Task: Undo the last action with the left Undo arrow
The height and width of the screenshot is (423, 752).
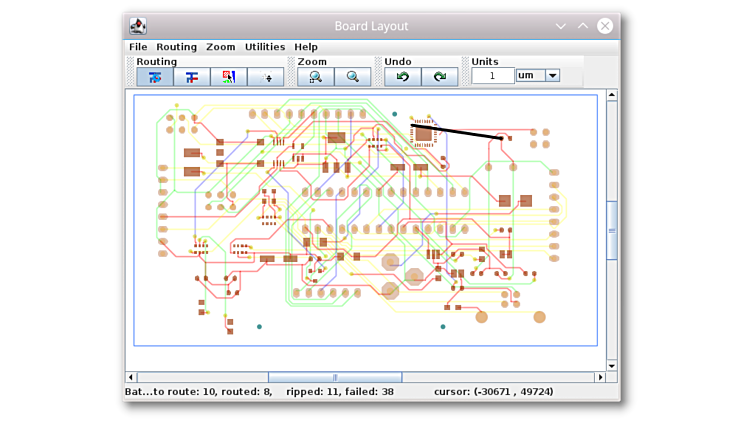Action: pyautogui.click(x=402, y=77)
